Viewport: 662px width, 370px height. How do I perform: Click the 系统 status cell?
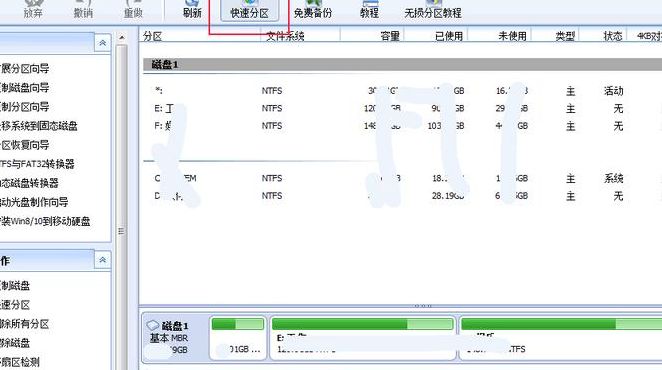[613, 178]
